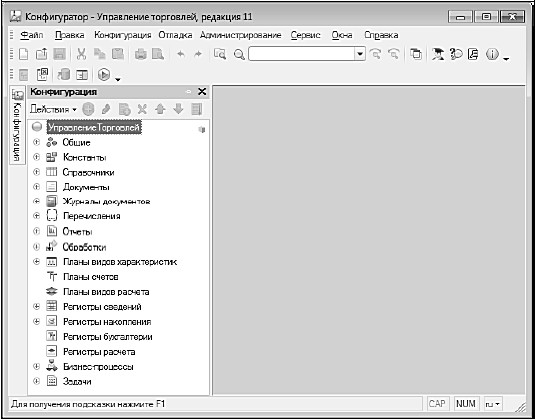Click the Find magnifier icon

coord(239,54)
